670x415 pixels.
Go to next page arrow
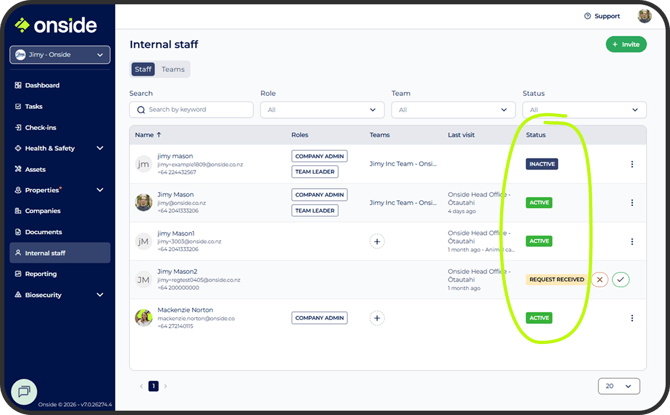pos(165,386)
